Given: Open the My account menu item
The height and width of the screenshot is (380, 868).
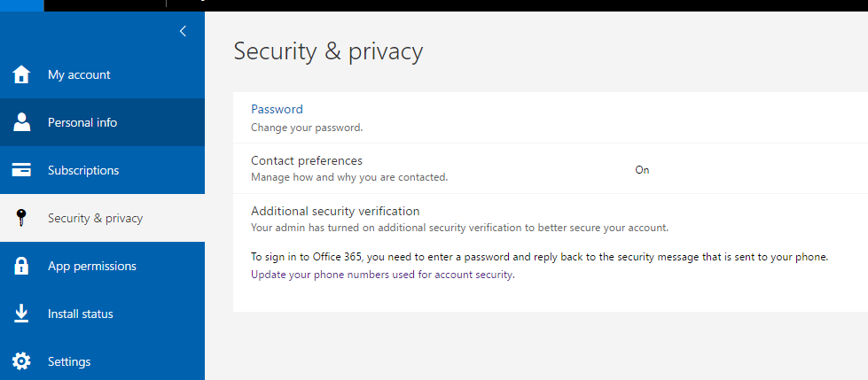Looking at the screenshot, I should tap(79, 74).
